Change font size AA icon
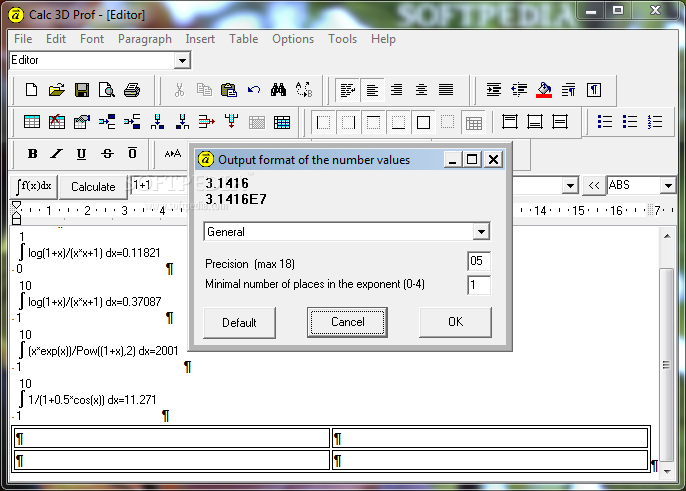 (x=173, y=154)
